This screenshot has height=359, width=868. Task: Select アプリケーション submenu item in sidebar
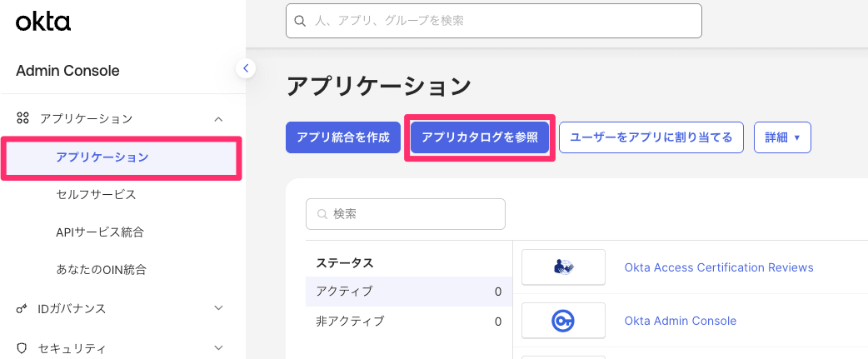click(x=102, y=157)
